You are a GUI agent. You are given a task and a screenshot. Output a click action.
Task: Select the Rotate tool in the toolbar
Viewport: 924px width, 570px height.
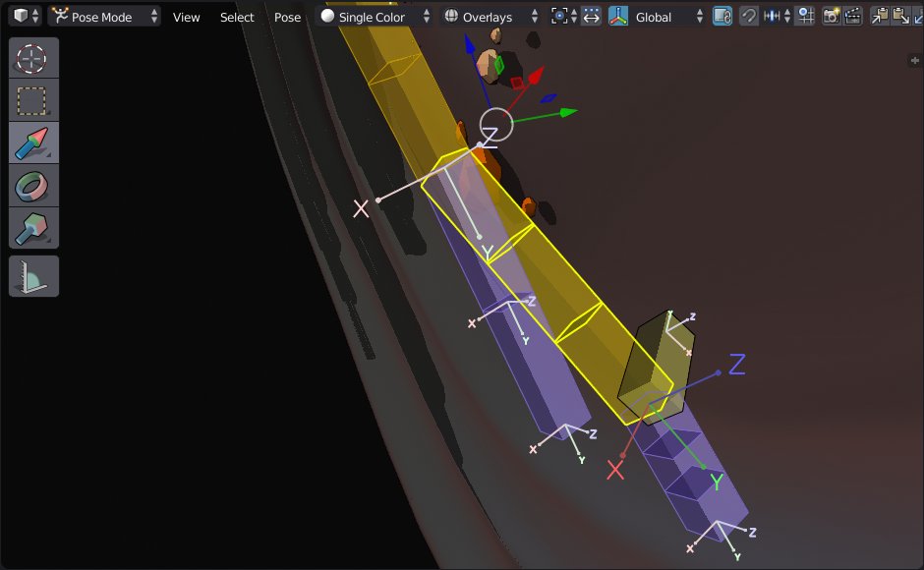point(33,183)
